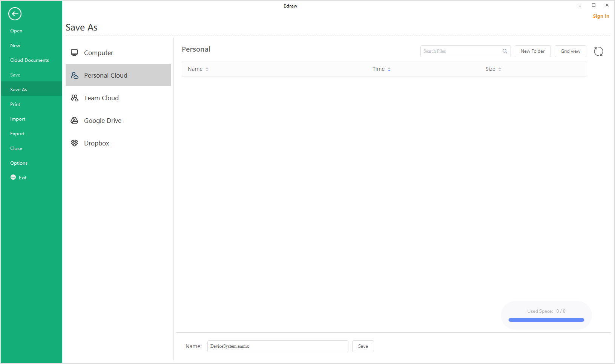Click the magnifier search icon
The height and width of the screenshot is (364, 615).
pos(505,51)
